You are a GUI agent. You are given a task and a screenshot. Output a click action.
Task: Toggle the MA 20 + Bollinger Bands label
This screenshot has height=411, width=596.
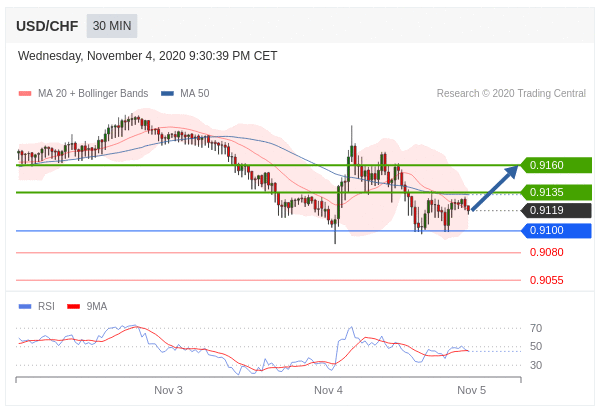[x=93, y=94]
